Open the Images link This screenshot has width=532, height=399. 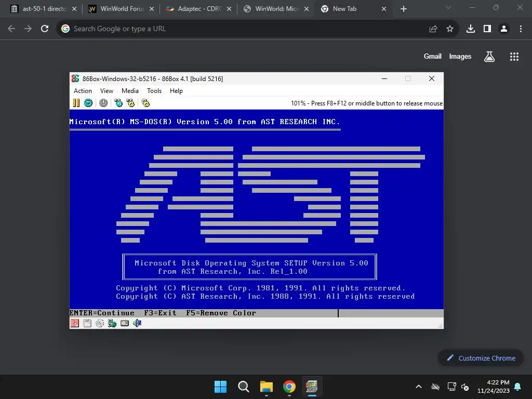[x=460, y=56]
